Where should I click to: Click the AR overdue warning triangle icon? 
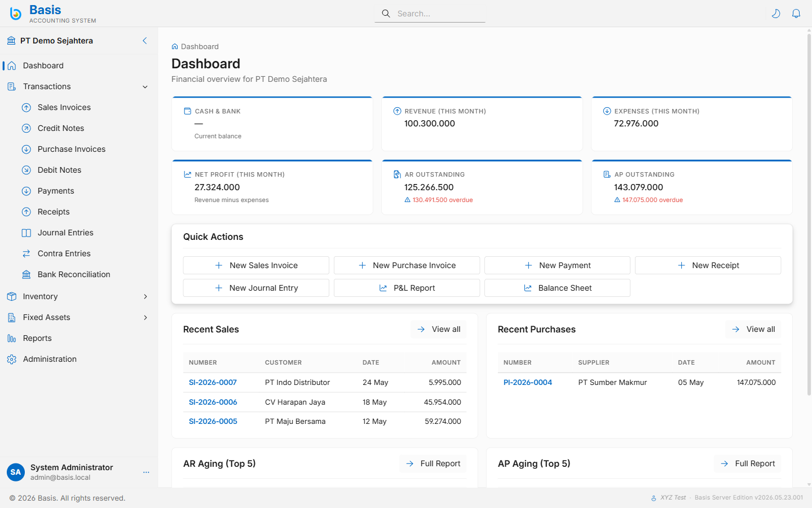point(407,200)
